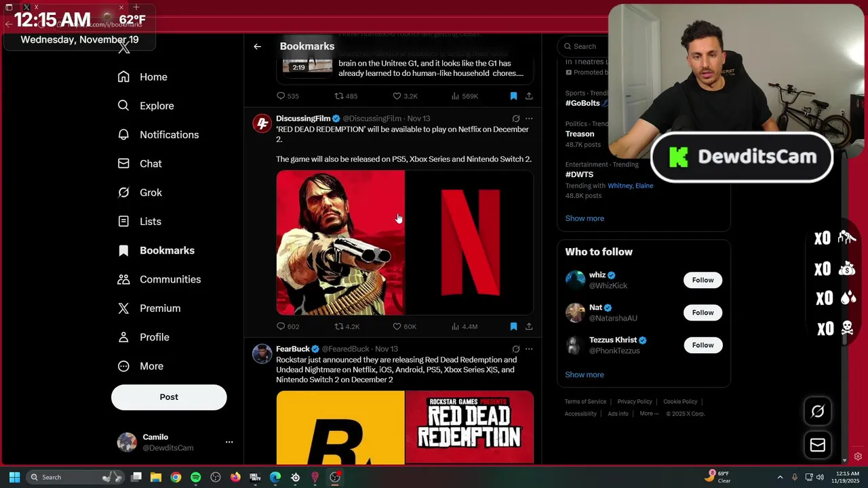Open Spotify from the taskbar
The image size is (868, 488).
coord(196,477)
